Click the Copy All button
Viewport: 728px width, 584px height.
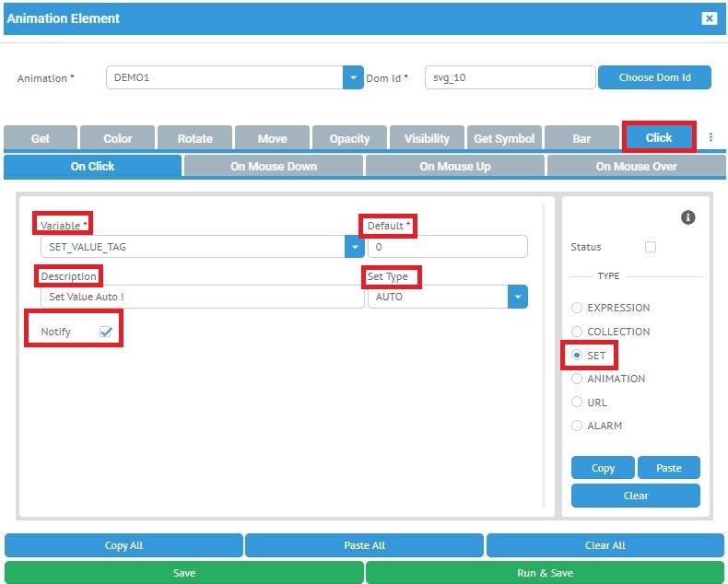(x=123, y=545)
